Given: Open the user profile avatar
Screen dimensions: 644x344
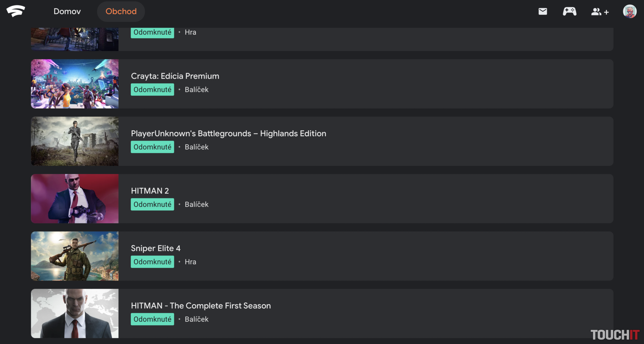Looking at the screenshot, I should pos(630,12).
